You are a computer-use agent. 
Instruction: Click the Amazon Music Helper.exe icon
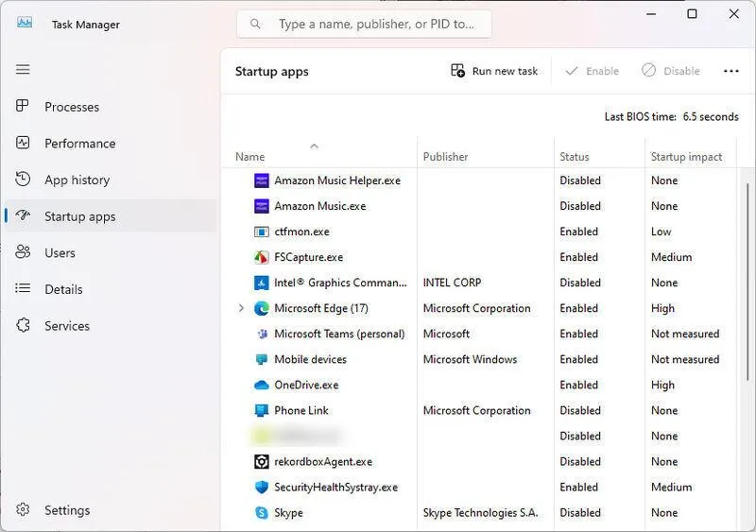[262, 180]
